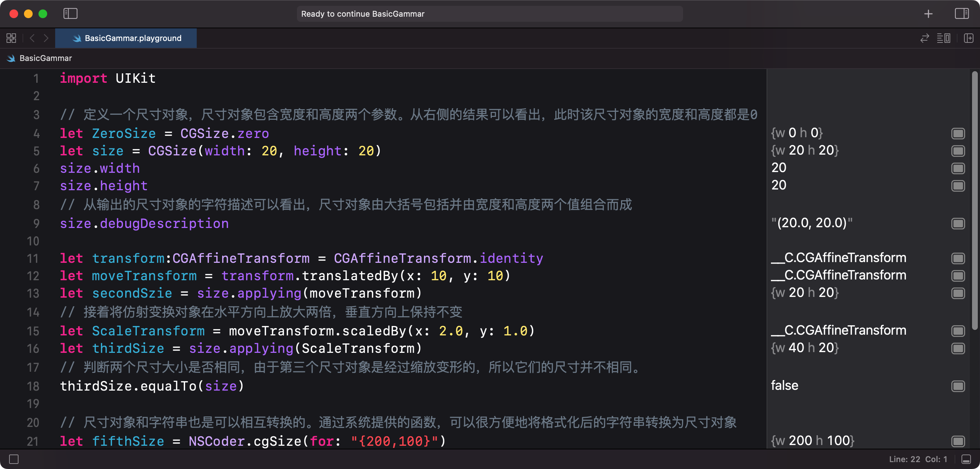Image resolution: width=980 pixels, height=469 pixels.
Task: Add editor on the right
Action: click(969, 38)
